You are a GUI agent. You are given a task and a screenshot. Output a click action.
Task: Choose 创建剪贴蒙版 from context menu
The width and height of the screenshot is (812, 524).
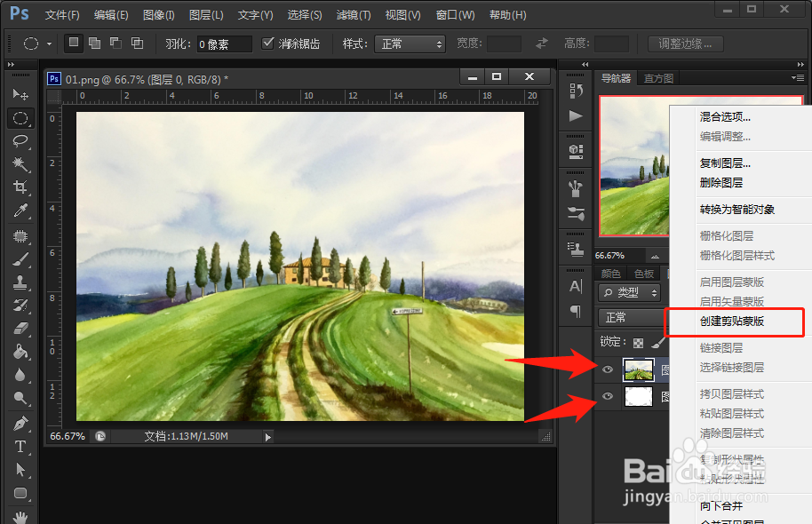(732, 321)
